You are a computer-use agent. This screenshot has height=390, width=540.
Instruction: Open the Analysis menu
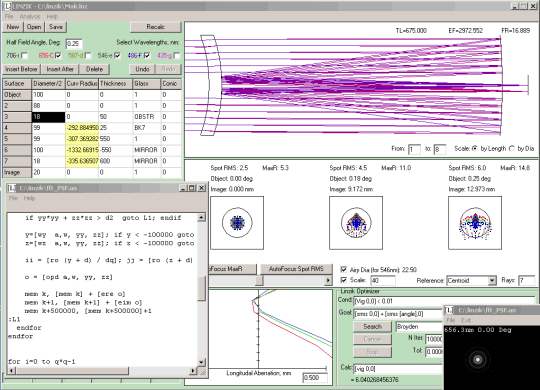tap(30, 17)
